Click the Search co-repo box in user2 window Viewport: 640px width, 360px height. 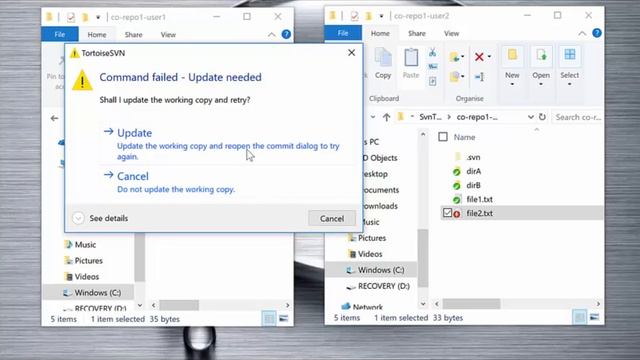pyautogui.click(x=578, y=117)
